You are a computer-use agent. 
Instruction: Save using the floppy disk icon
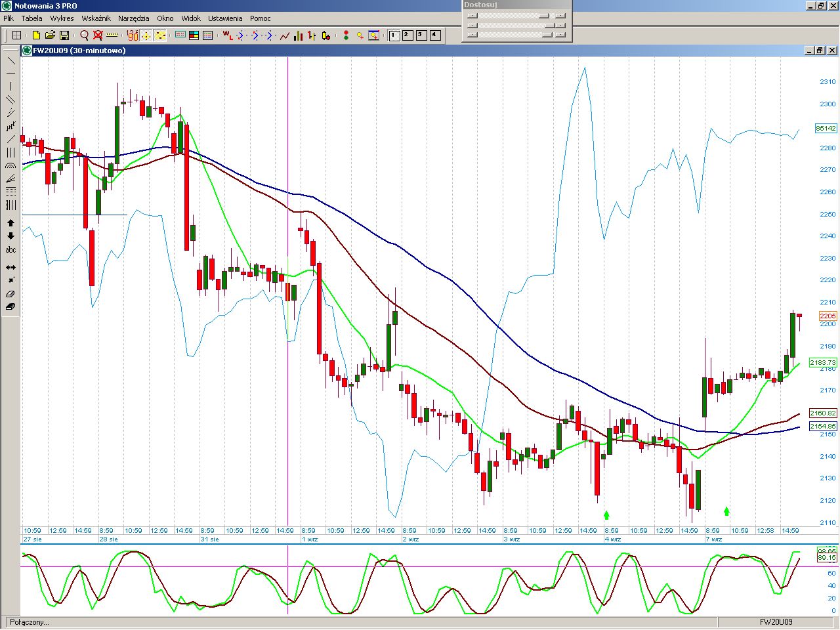click(x=64, y=35)
